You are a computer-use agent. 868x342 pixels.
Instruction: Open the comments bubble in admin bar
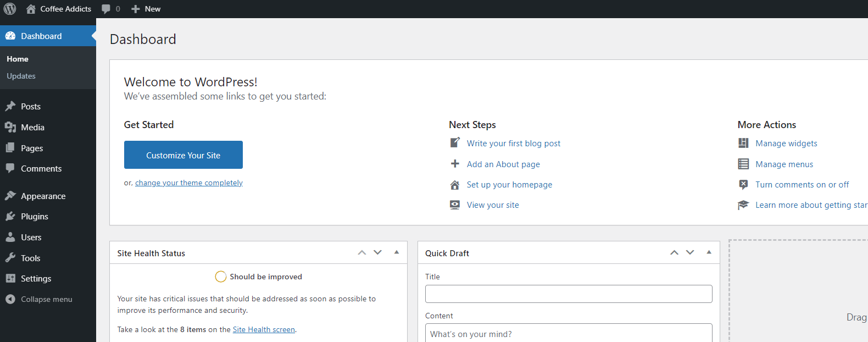pyautogui.click(x=111, y=9)
